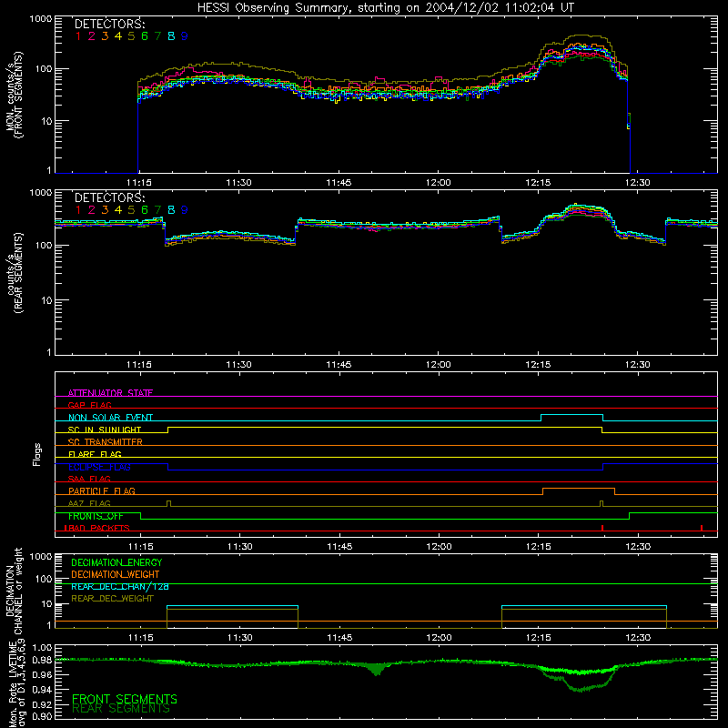
Task: Pick red detector 1 in front segments legend
Action: pyautogui.click(x=78, y=36)
